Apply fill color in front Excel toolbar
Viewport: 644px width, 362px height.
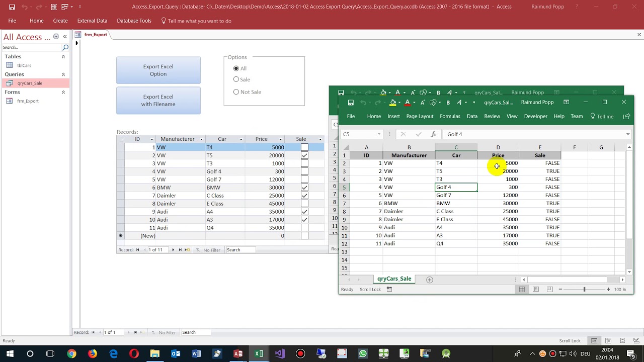[393, 103]
